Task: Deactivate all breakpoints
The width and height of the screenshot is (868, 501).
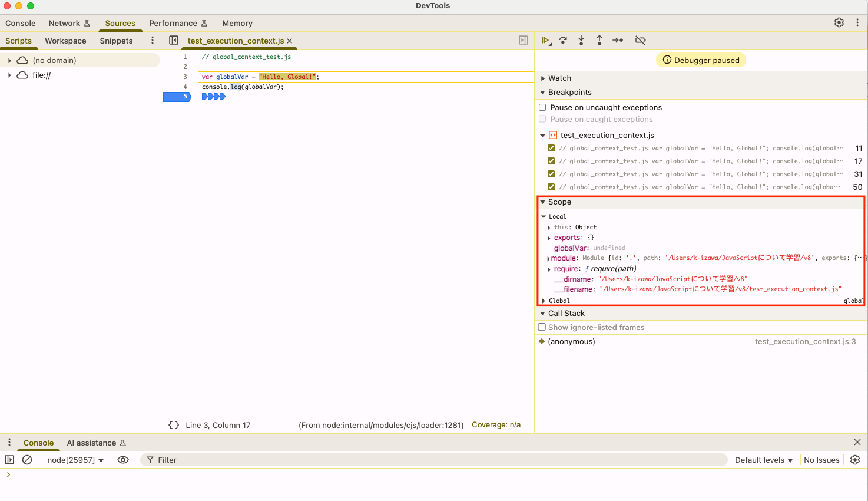Action: tap(640, 40)
